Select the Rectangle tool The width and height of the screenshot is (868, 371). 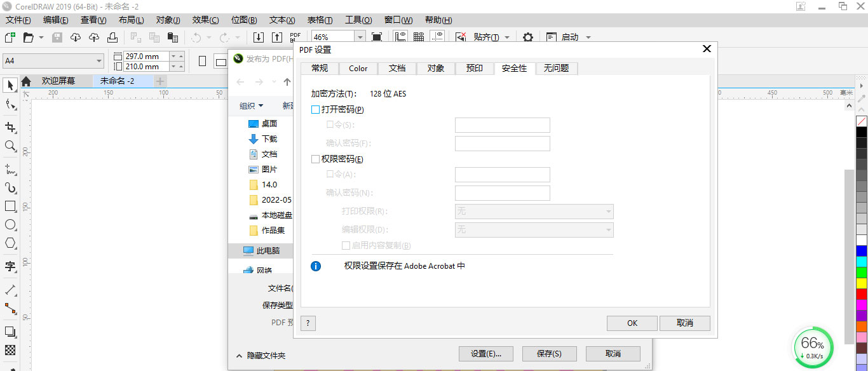point(10,206)
